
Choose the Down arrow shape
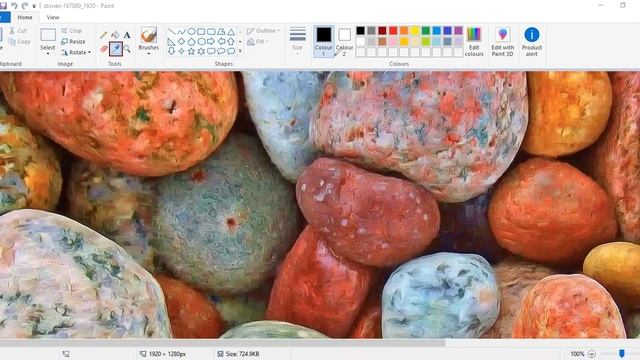click(x=171, y=51)
